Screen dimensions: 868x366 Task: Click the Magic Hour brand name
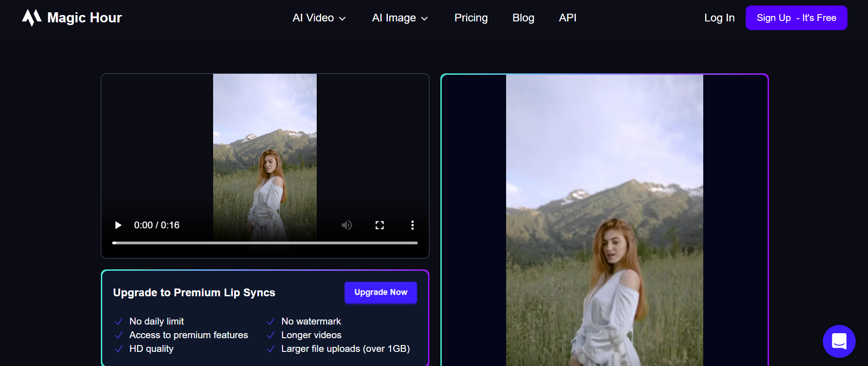click(x=84, y=18)
